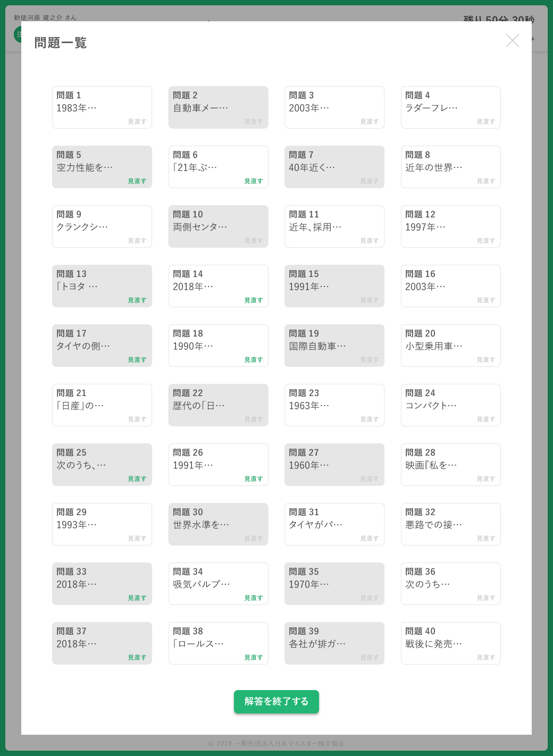Jump to 問題 40 戦後に発売…
This screenshot has width=553, height=756.
point(451,643)
